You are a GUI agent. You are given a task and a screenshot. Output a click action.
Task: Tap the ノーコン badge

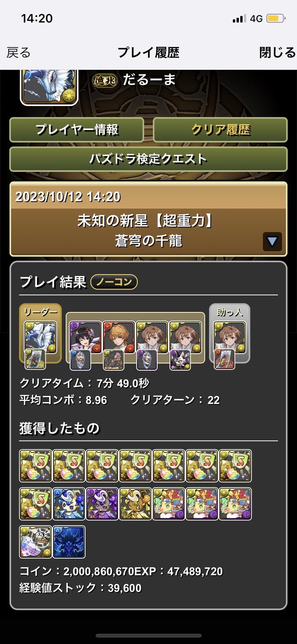[114, 282]
